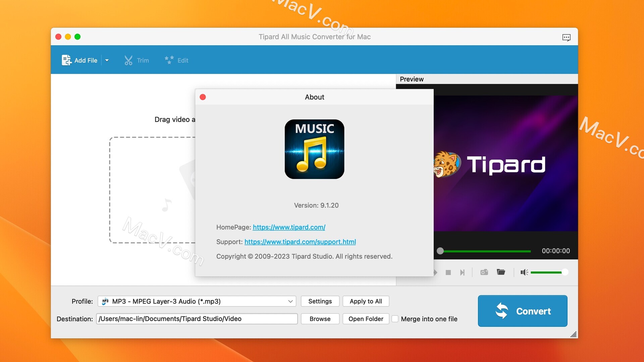The image size is (644, 362).
Task: Select the Edit tool icon
Action: 169,60
